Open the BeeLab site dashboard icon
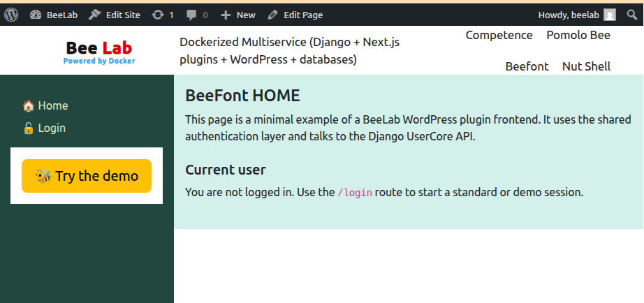 pyautogui.click(x=36, y=15)
